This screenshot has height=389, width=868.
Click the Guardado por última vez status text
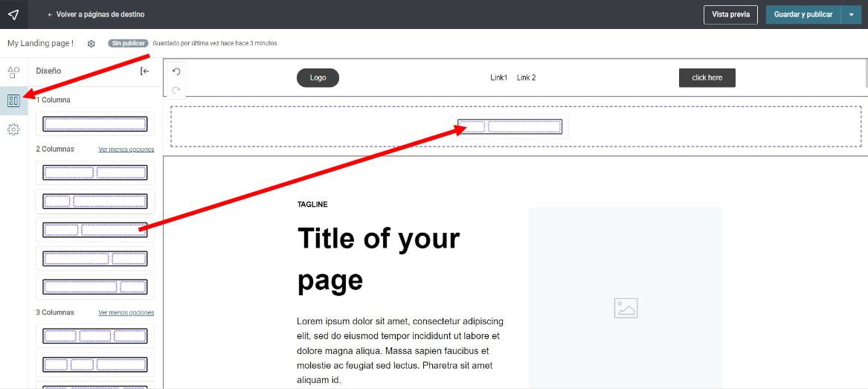click(x=215, y=43)
